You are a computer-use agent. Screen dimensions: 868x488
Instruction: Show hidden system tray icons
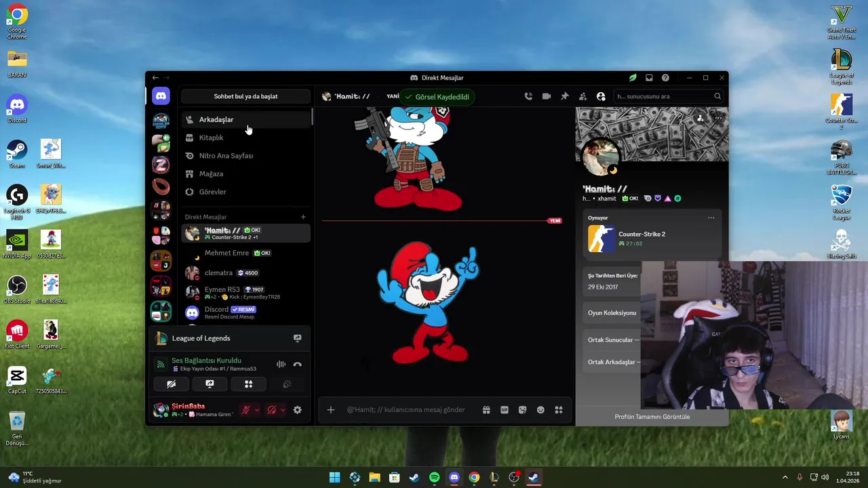tap(785, 478)
